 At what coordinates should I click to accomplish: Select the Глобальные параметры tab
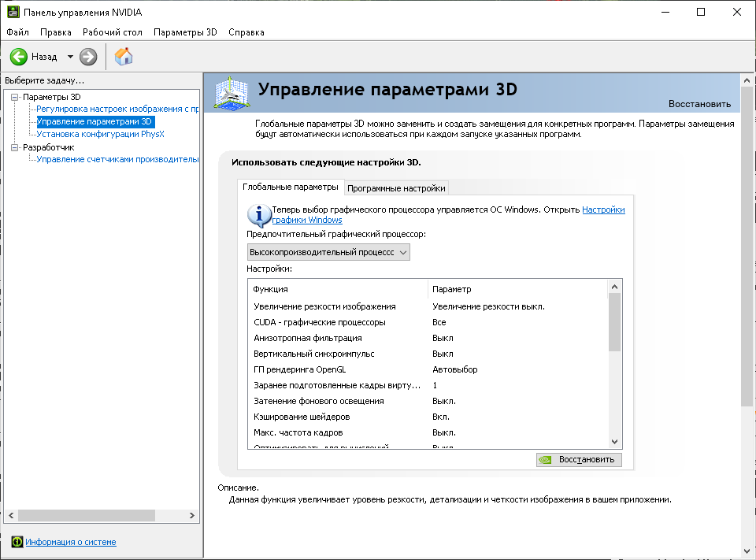click(x=291, y=187)
